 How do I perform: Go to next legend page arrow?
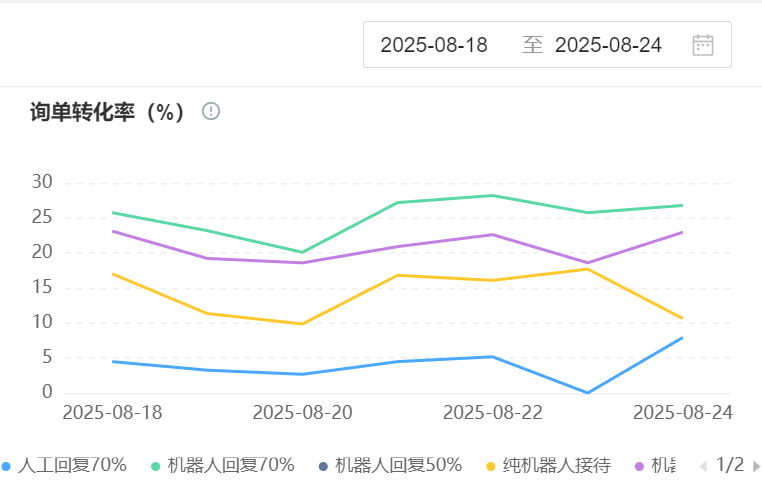click(x=756, y=466)
